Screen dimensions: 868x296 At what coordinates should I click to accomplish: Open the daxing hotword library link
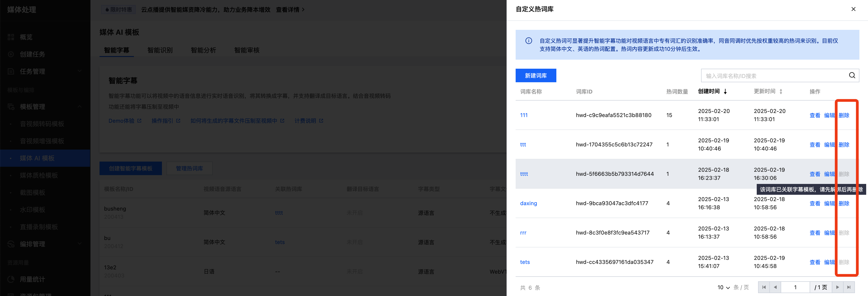tap(528, 203)
